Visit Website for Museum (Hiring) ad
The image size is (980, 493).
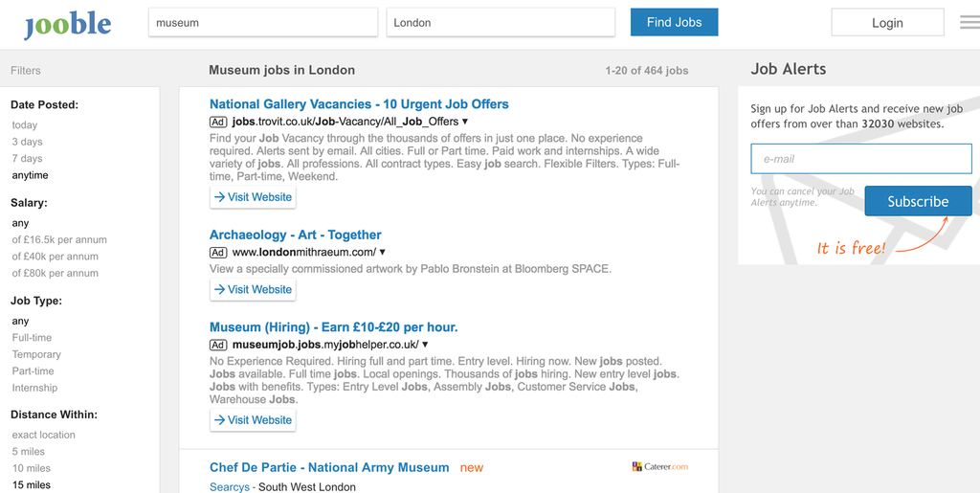(x=253, y=420)
